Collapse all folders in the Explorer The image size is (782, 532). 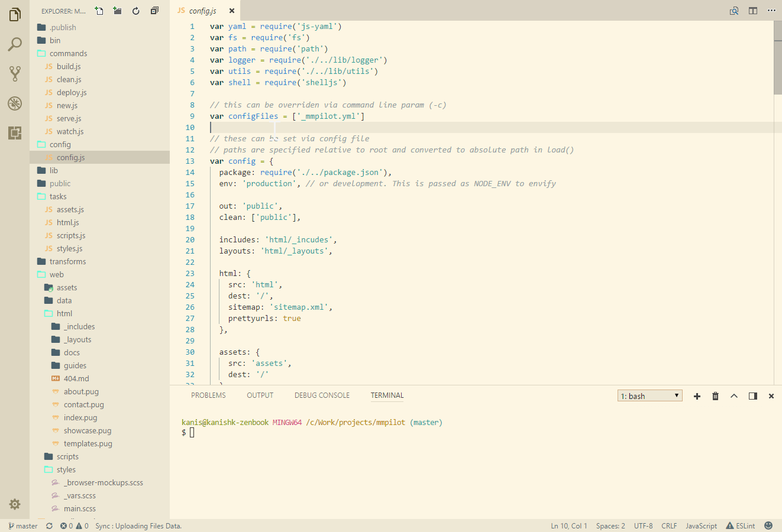tap(155, 10)
